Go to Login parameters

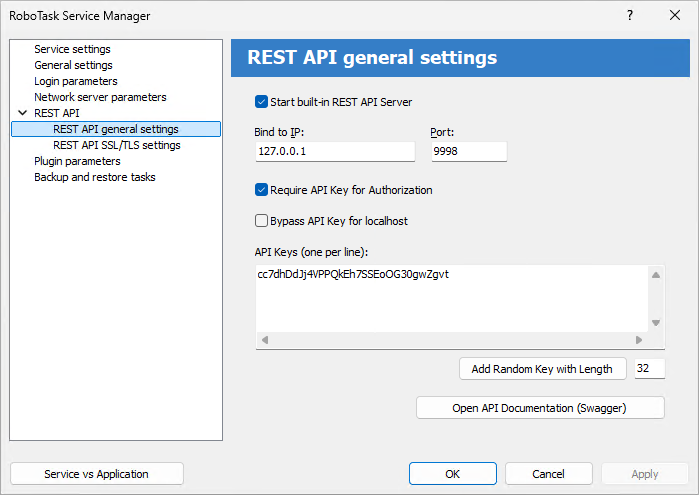click(76, 81)
